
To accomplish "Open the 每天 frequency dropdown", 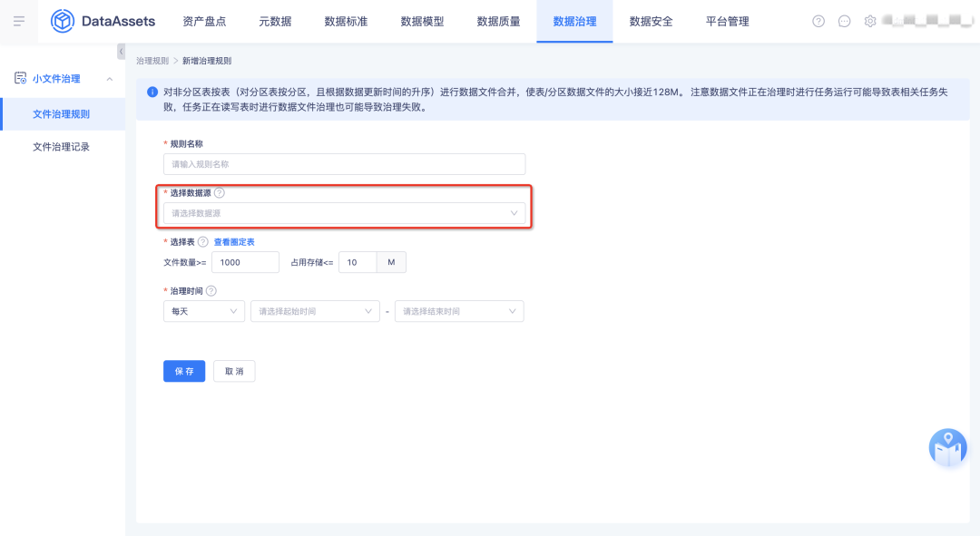I will click(204, 311).
